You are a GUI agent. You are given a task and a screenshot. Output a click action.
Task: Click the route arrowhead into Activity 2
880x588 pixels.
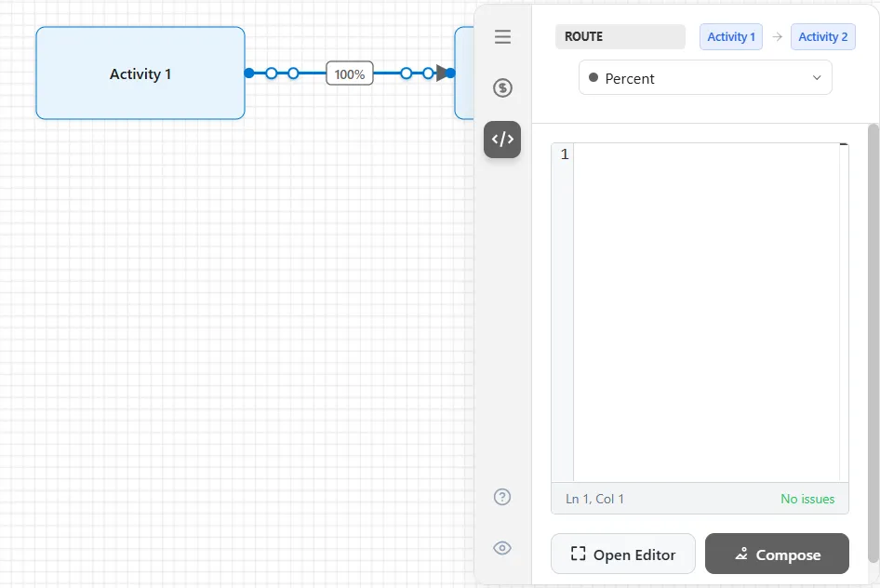pos(442,73)
